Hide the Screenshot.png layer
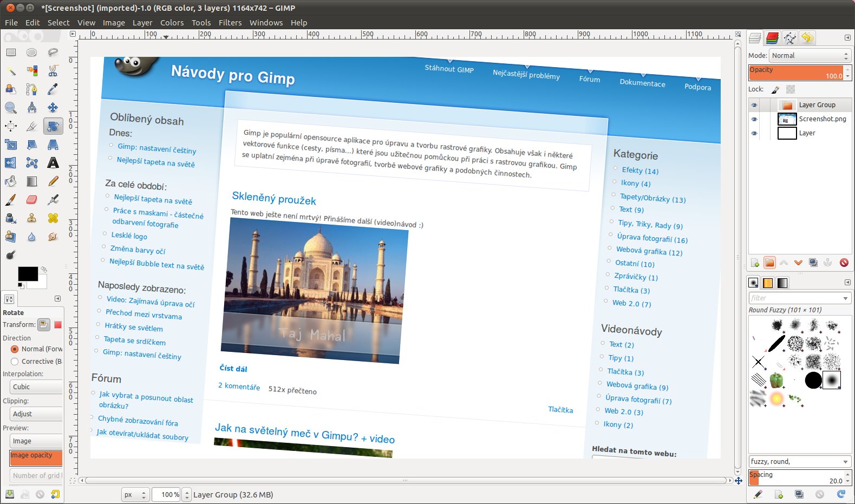 click(754, 119)
